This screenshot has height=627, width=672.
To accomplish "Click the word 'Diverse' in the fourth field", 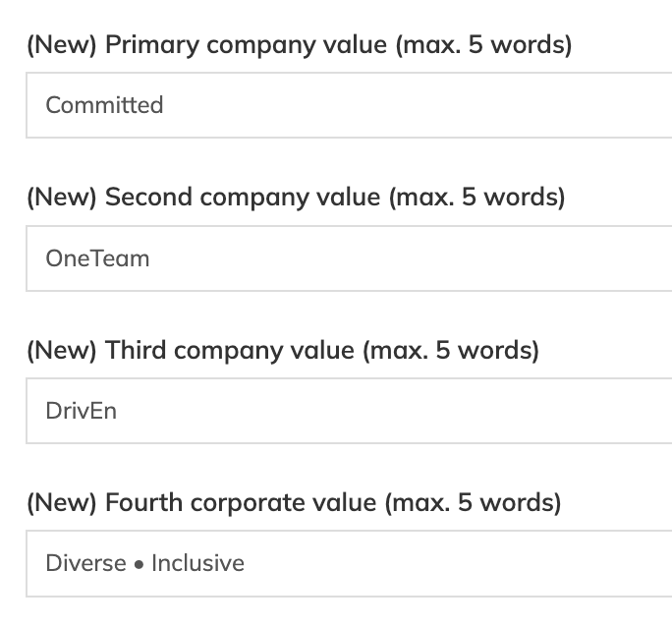I will coord(85,564).
